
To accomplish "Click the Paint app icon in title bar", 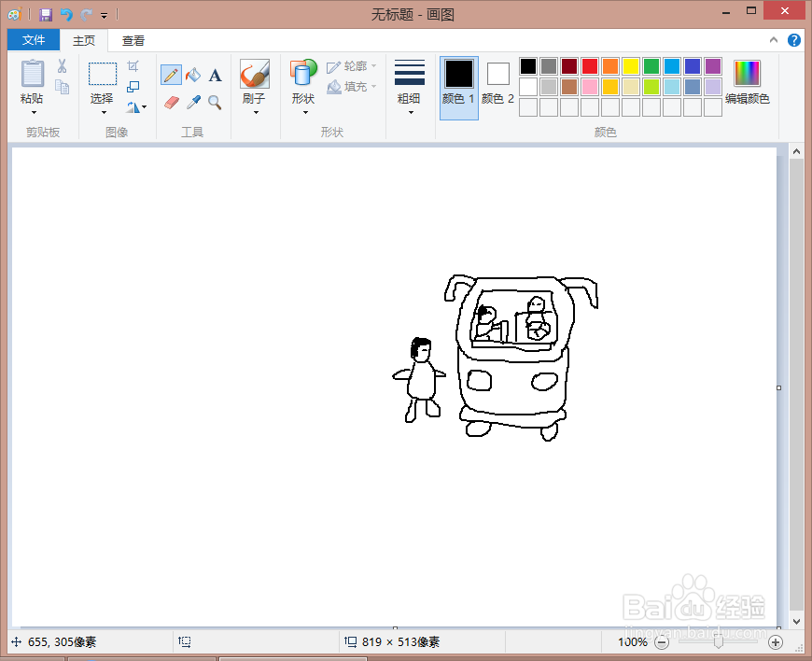I will click(14, 15).
